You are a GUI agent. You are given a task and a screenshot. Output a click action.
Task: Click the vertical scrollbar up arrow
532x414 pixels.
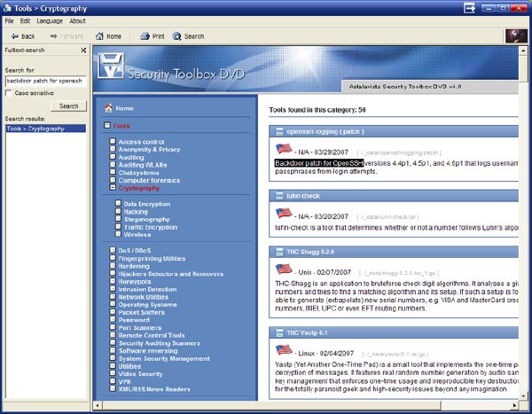pyautogui.click(x=523, y=51)
